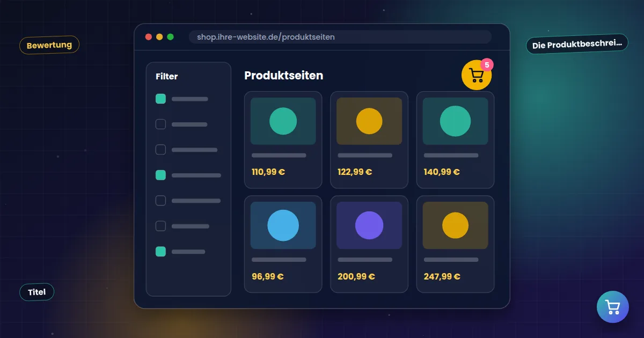Open the yellow shopping cart icon
Viewport: 644px width, 338px height.
point(477,75)
